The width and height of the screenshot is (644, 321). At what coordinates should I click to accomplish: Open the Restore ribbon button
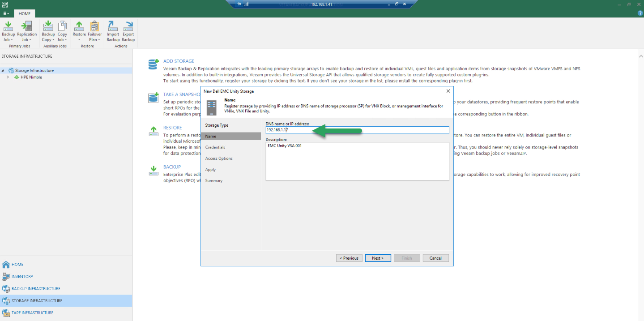coord(79,31)
